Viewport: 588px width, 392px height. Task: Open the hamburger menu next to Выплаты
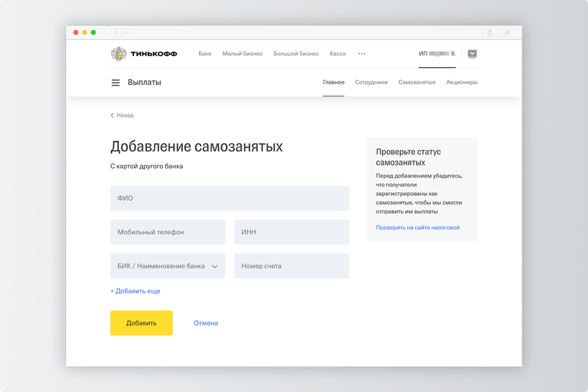click(115, 83)
